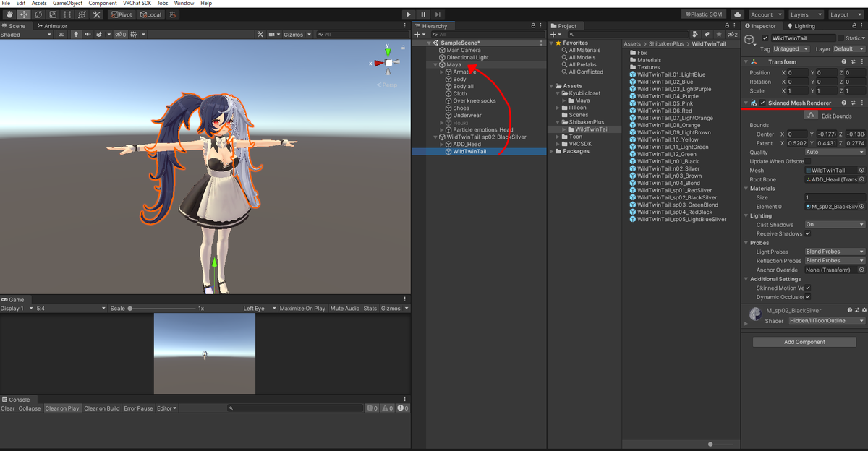Open the Layout dropdown
868x451 pixels.
[845, 14]
